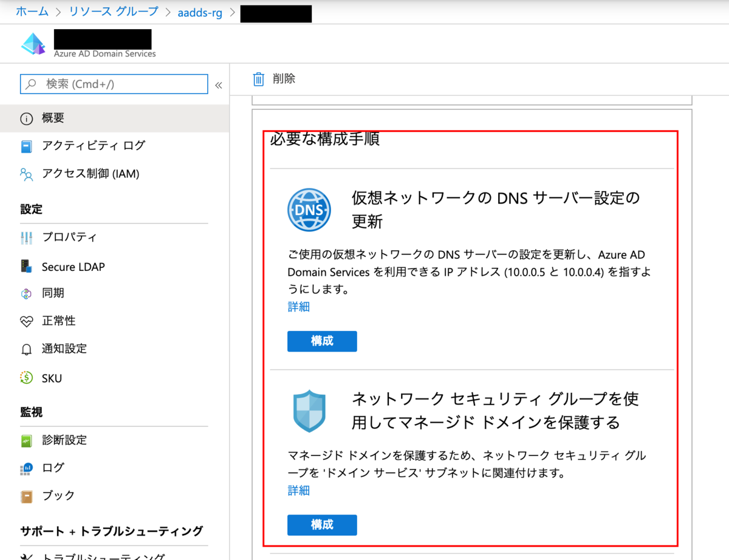The width and height of the screenshot is (729, 560).
Task: Click the 診断設定 green chart icon
Action: click(x=26, y=441)
